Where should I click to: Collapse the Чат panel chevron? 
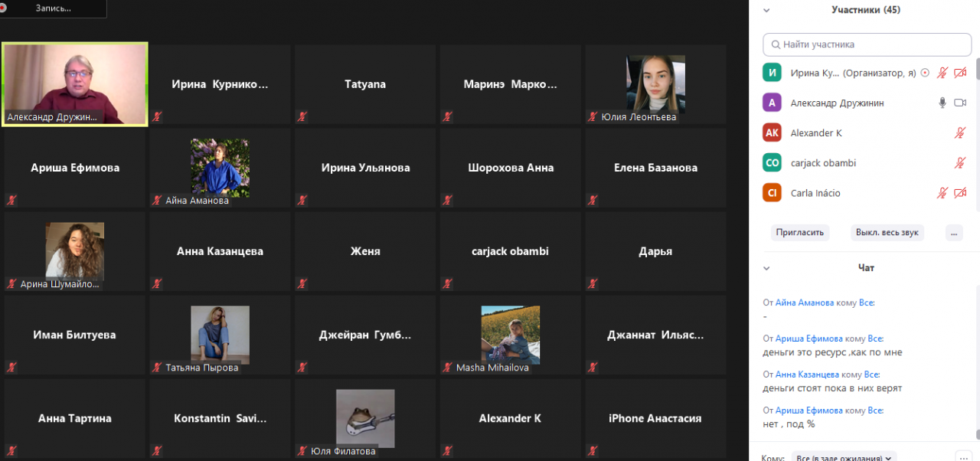[766, 268]
